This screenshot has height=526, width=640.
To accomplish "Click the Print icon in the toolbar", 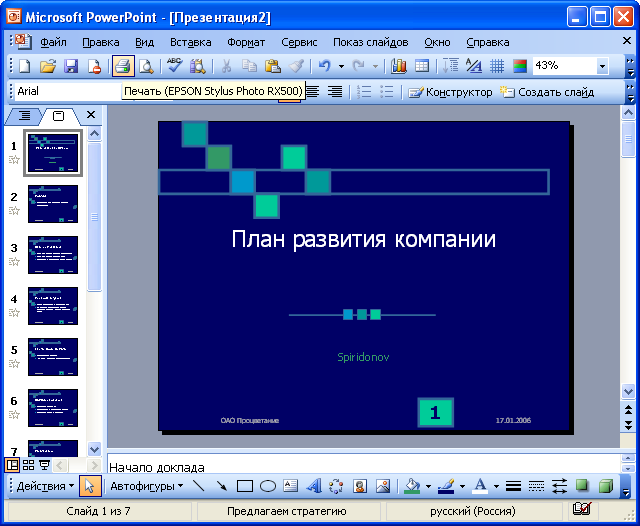I will (122, 66).
